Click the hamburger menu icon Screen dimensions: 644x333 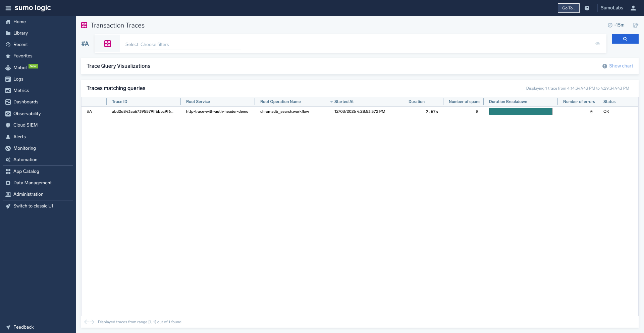tap(8, 8)
